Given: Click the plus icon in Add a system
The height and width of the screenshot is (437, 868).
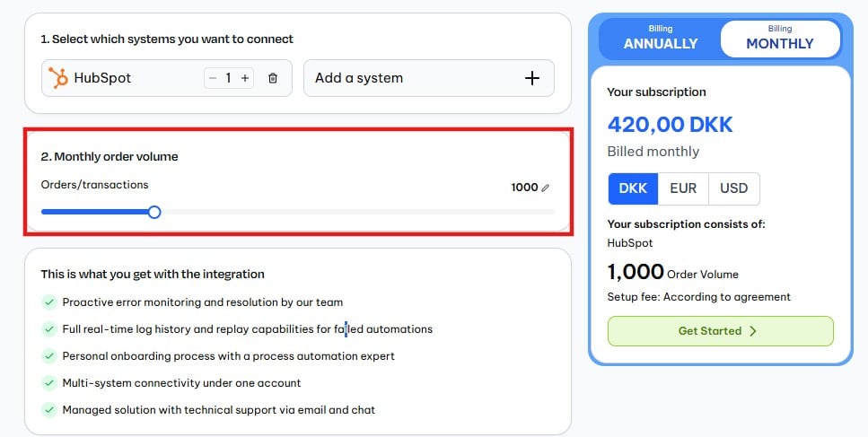Looking at the screenshot, I should (x=532, y=78).
